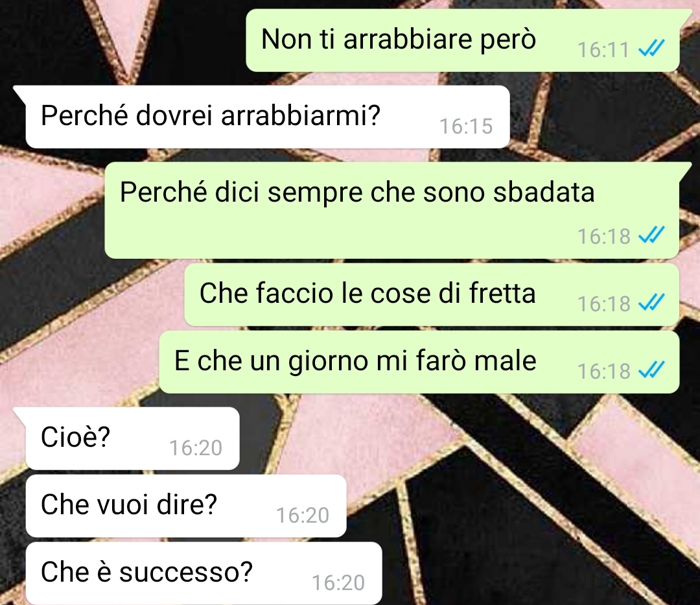The width and height of the screenshot is (700, 605).
Task: Select the 'Che è successo?' message
Action: [204, 573]
